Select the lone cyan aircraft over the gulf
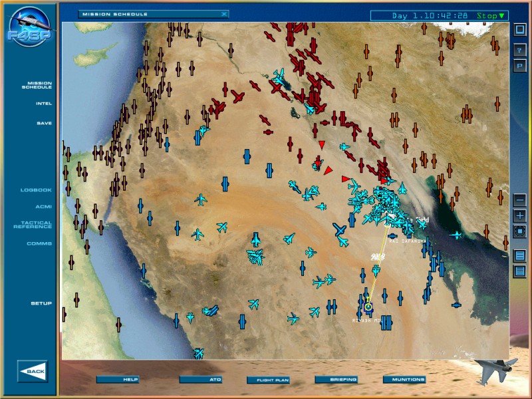This screenshot has width=532, height=399. (456, 235)
